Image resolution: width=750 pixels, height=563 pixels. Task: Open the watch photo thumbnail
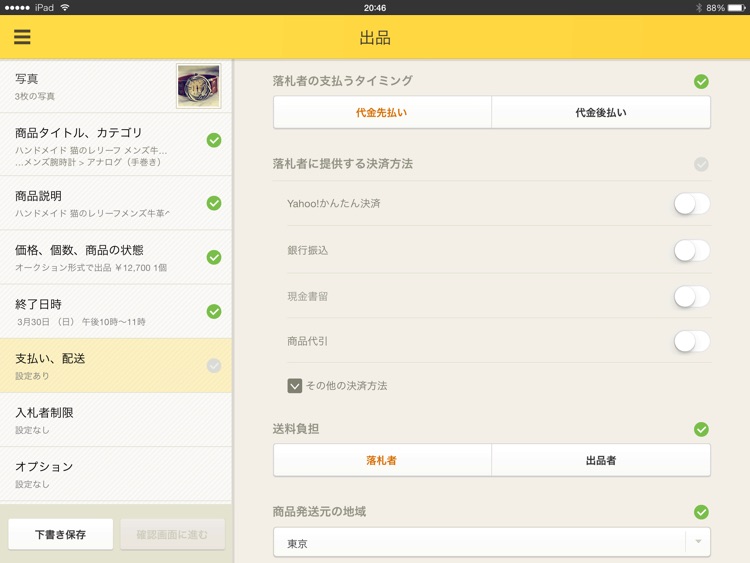[x=199, y=86]
